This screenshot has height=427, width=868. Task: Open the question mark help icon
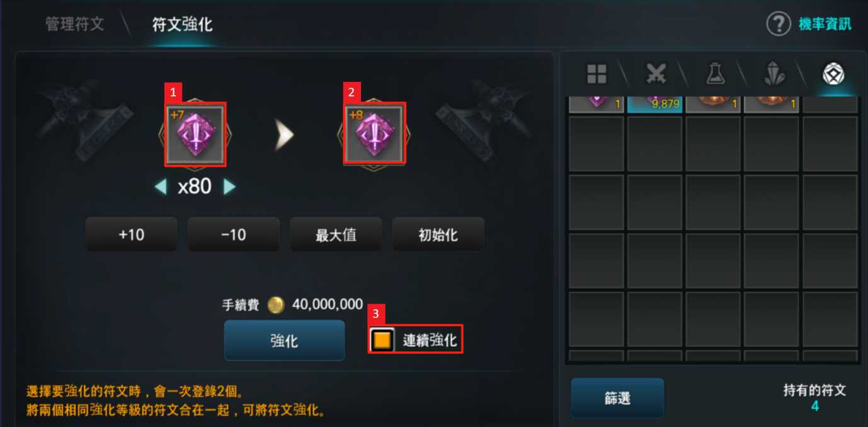point(779,24)
